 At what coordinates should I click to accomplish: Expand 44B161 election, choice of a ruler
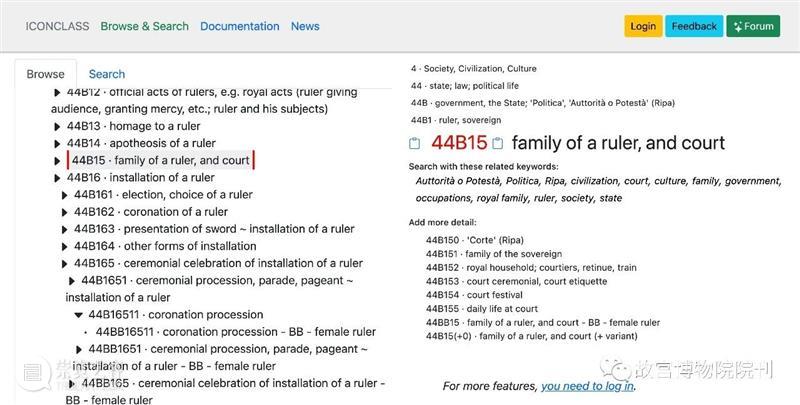click(64, 195)
